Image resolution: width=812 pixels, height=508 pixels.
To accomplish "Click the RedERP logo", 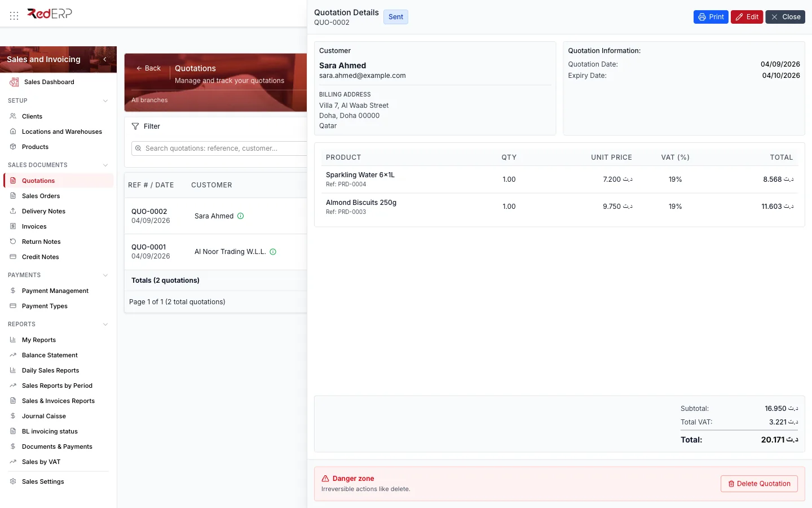I will pos(50,14).
